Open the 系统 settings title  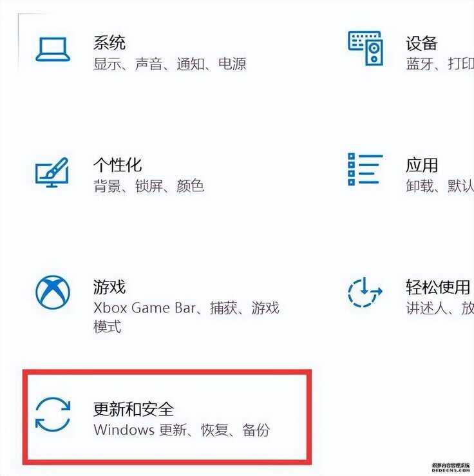click(109, 43)
